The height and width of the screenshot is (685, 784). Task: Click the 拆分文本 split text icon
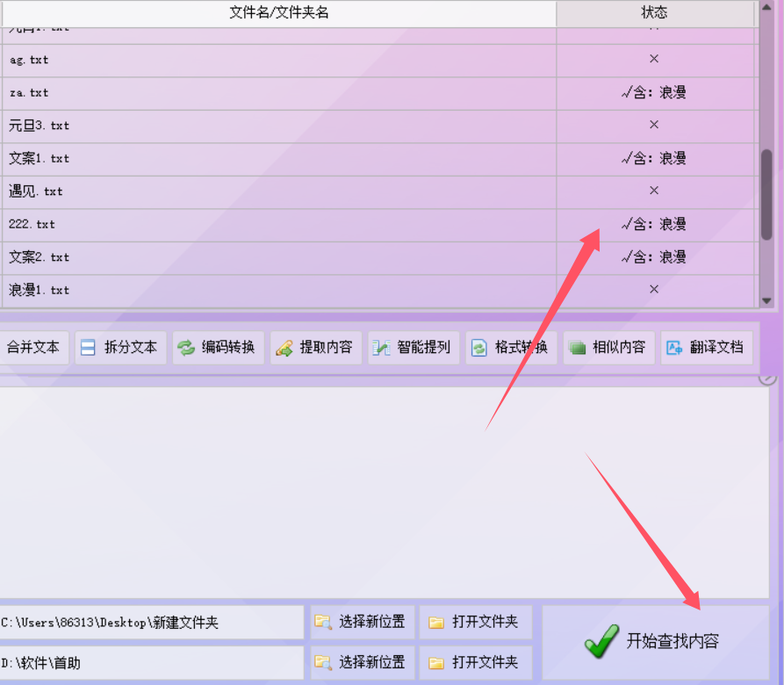coord(89,348)
